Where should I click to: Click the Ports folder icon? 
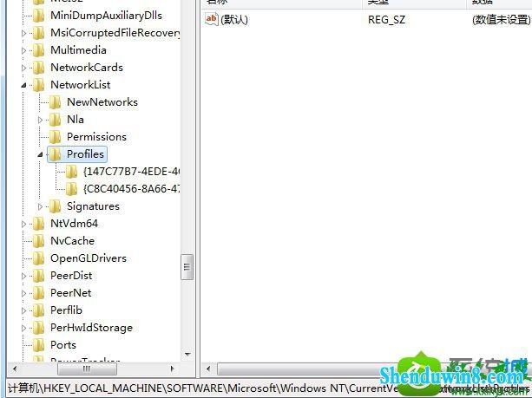point(38,345)
